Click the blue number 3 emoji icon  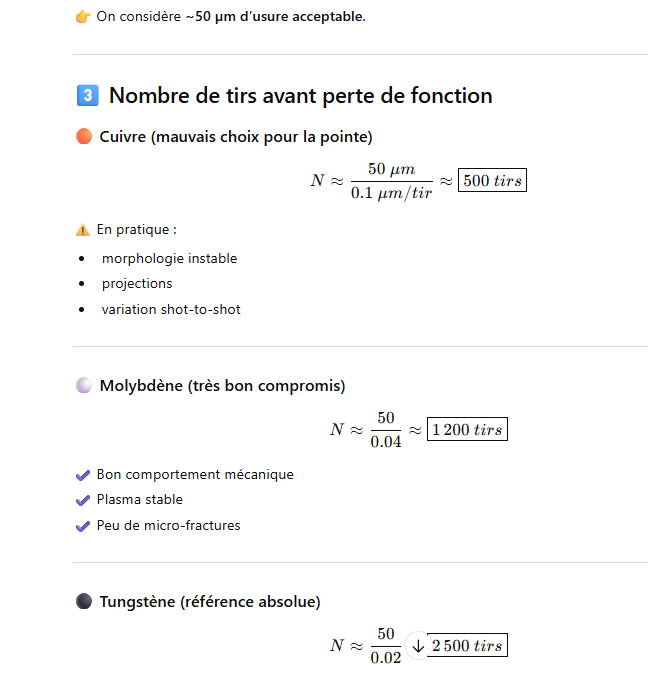[x=87, y=96]
